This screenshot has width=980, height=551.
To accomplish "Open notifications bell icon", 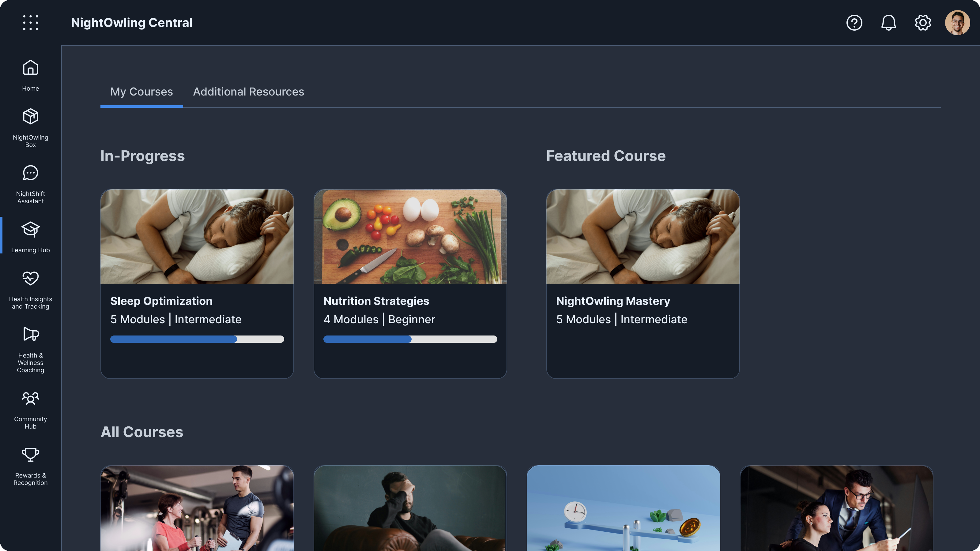I will click(888, 23).
